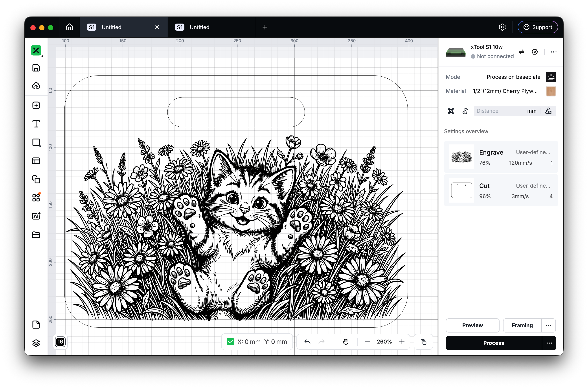
Task: Open the settings gear
Action: (502, 27)
